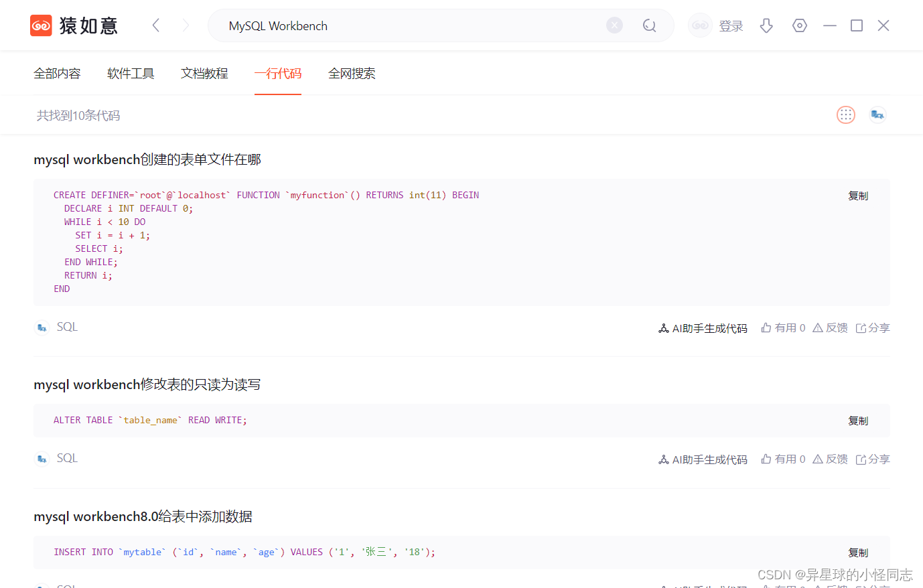Click the SQL label under ALTER TABLE snippet
Image resolution: width=923 pixels, height=588 pixels.
coord(67,458)
